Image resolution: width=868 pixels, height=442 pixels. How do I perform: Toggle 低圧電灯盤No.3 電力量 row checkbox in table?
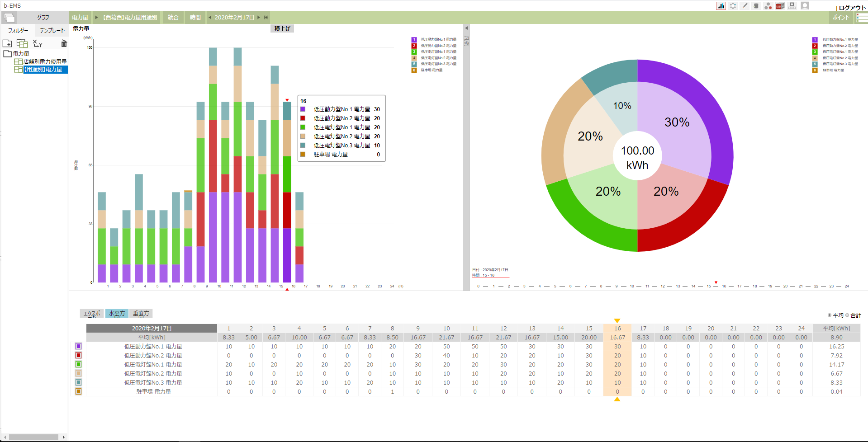(78, 383)
